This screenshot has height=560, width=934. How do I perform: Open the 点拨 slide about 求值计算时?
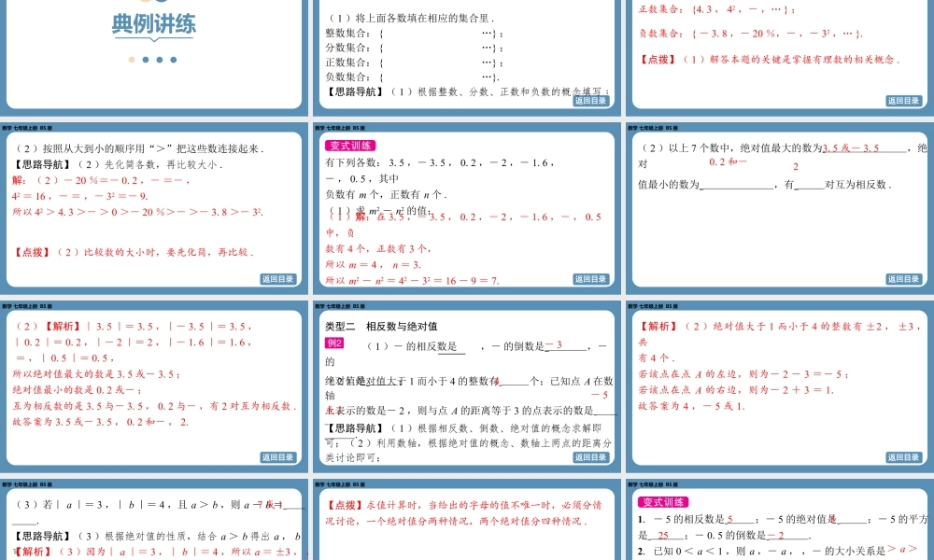tap(466, 523)
